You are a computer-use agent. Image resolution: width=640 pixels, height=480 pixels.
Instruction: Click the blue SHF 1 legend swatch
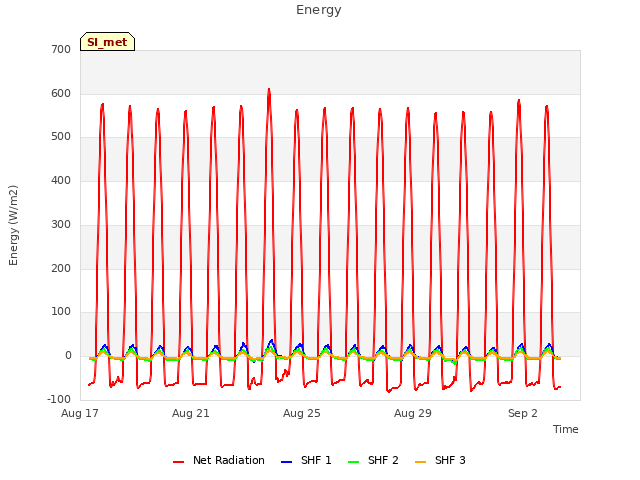coord(287,462)
